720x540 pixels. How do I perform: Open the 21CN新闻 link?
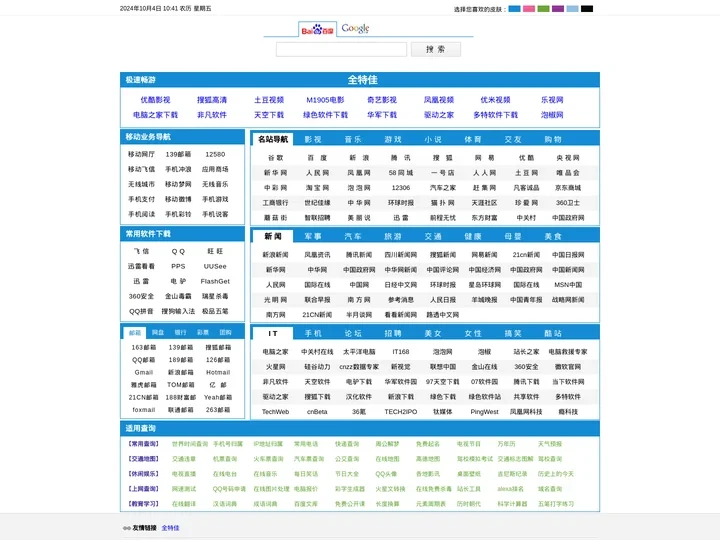317,315
